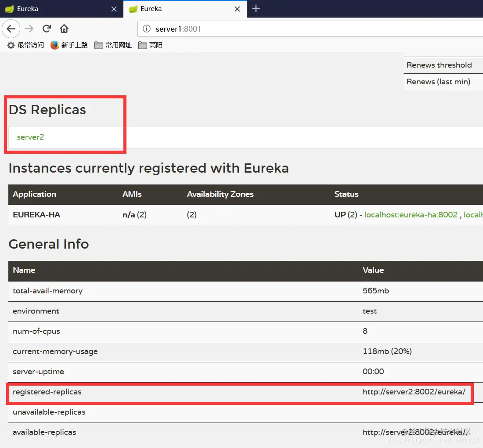
Task: Click the EUREKA-HA application cell
Action: pos(36,215)
